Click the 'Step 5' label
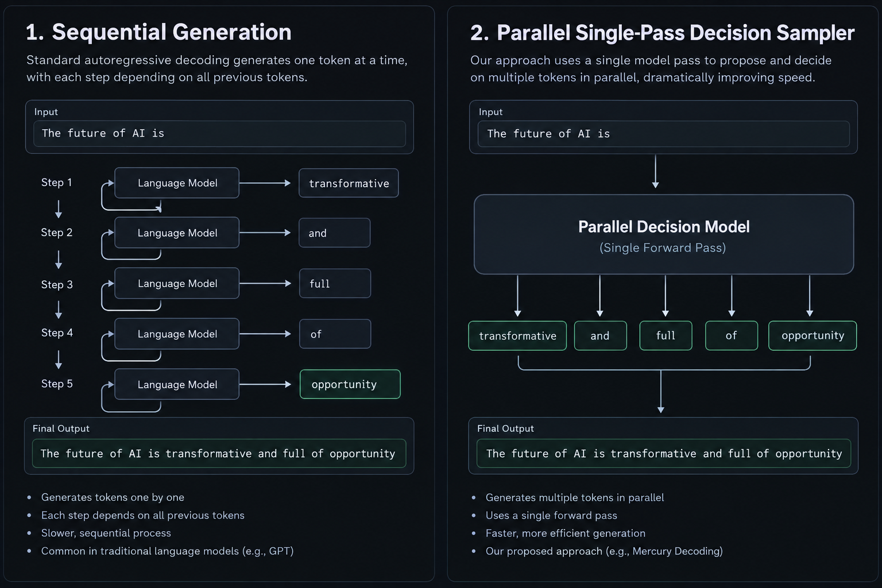Image resolution: width=882 pixels, height=588 pixels. [57, 384]
